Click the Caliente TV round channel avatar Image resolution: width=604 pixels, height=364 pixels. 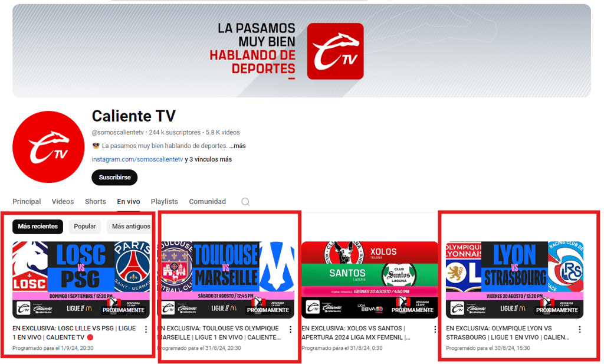pyautogui.click(x=48, y=147)
